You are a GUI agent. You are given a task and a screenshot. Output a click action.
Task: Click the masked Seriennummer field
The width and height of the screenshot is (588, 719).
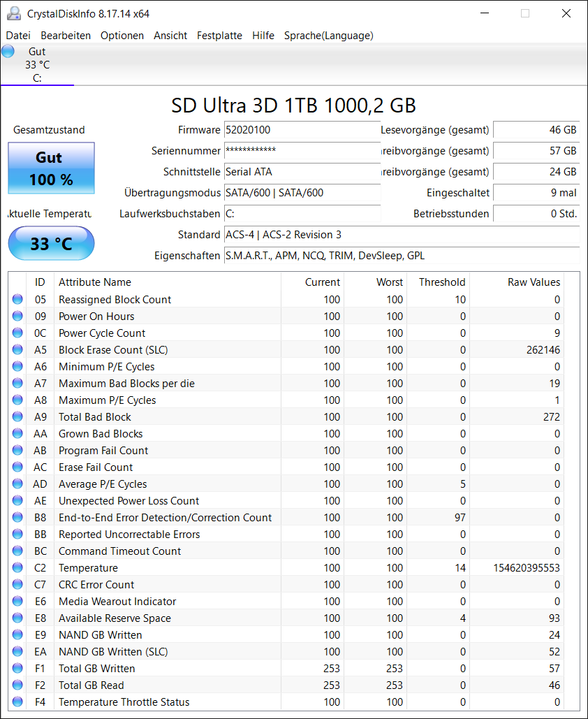tap(302, 151)
